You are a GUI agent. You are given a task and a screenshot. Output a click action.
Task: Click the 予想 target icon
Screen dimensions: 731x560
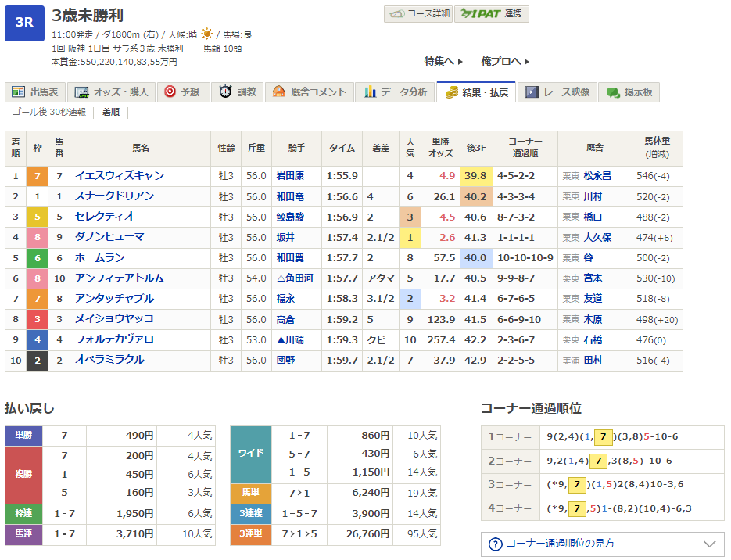(x=170, y=92)
